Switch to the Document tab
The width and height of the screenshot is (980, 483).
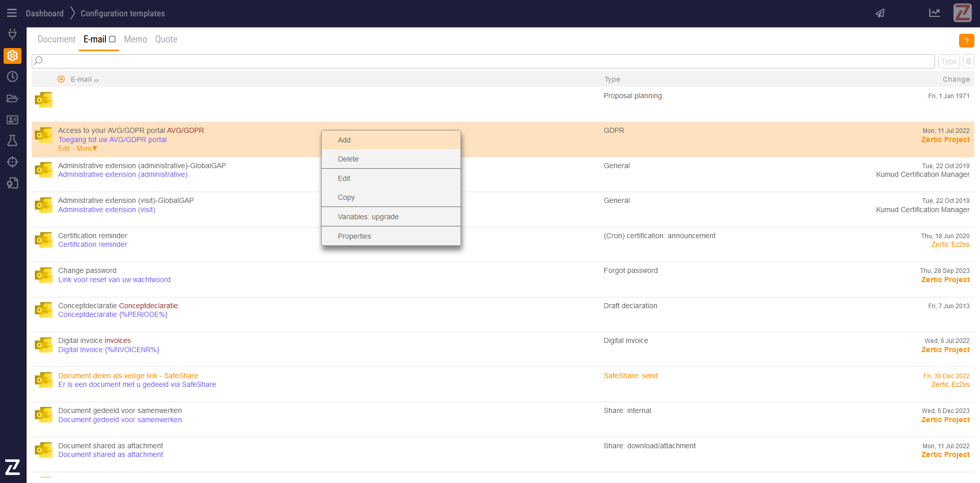56,39
